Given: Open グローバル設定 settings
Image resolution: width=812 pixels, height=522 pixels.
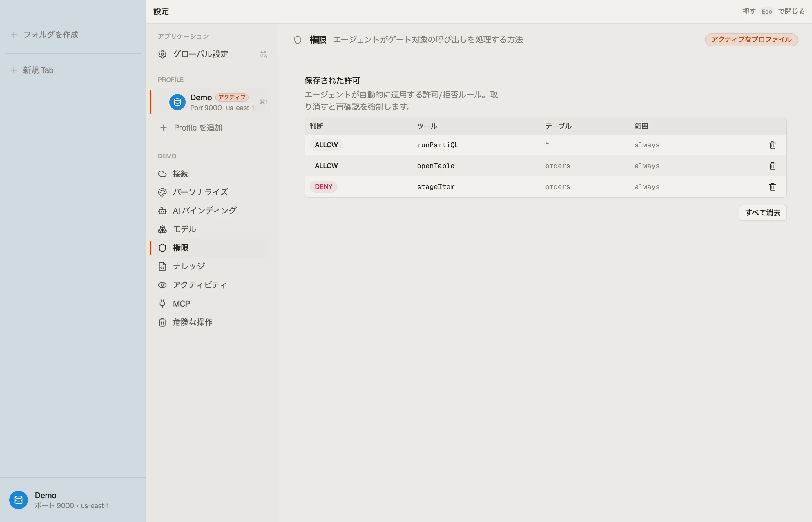Looking at the screenshot, I should 212,54.
